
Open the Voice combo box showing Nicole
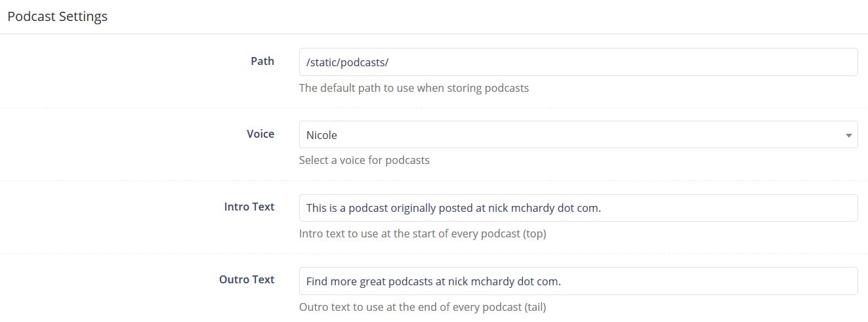[578, 134]
